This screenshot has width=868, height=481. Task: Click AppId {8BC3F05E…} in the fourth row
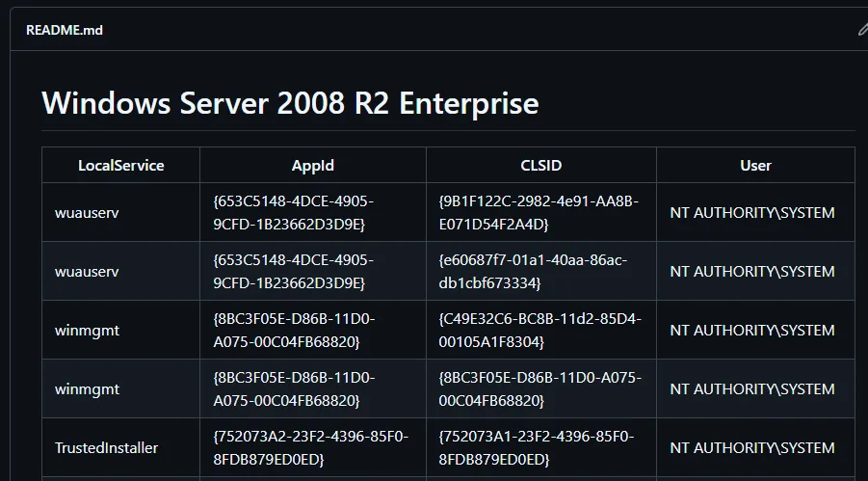(x=294, y=389)
